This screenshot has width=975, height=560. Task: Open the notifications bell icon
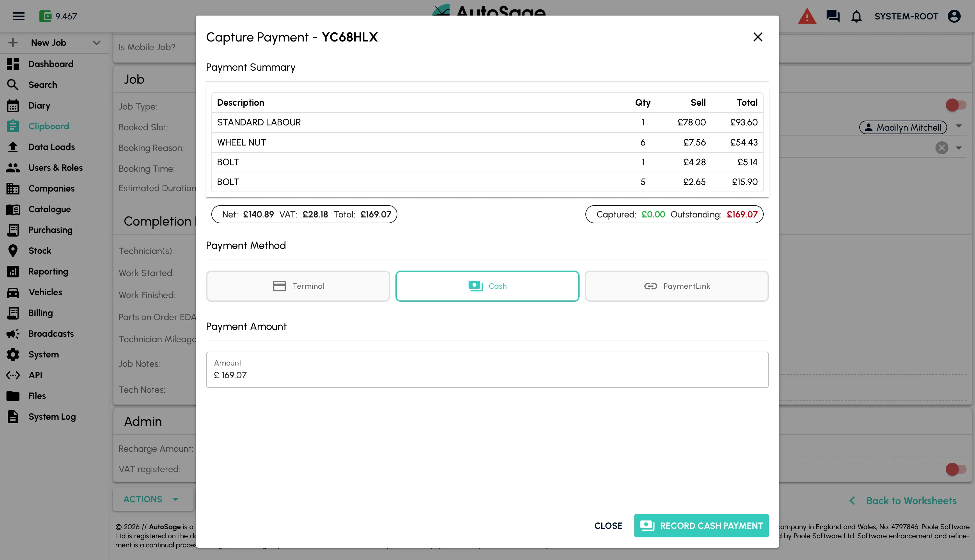(857, 16)
